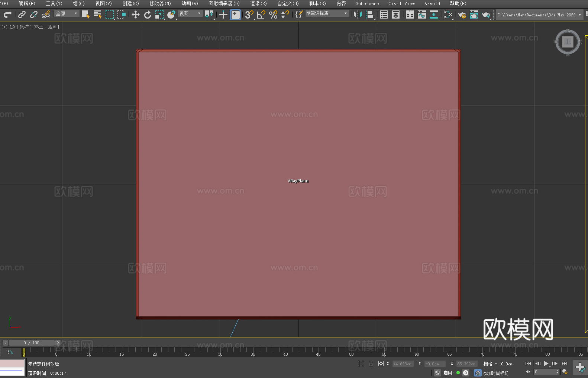The image size is (588, 378).
Task: Click the Mirror tool icon
Action: pos(358,14)
